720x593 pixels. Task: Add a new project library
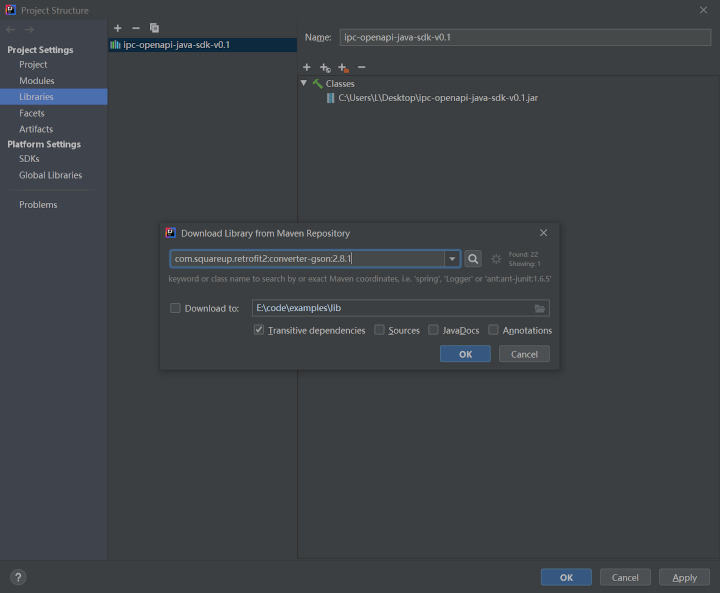point(118,28)
